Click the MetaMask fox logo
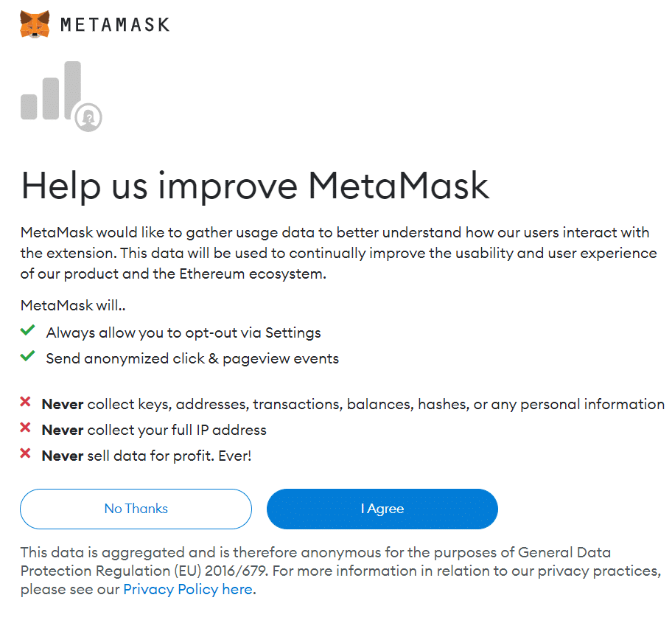This screenshot has width=672, height=620. point(35,24)
